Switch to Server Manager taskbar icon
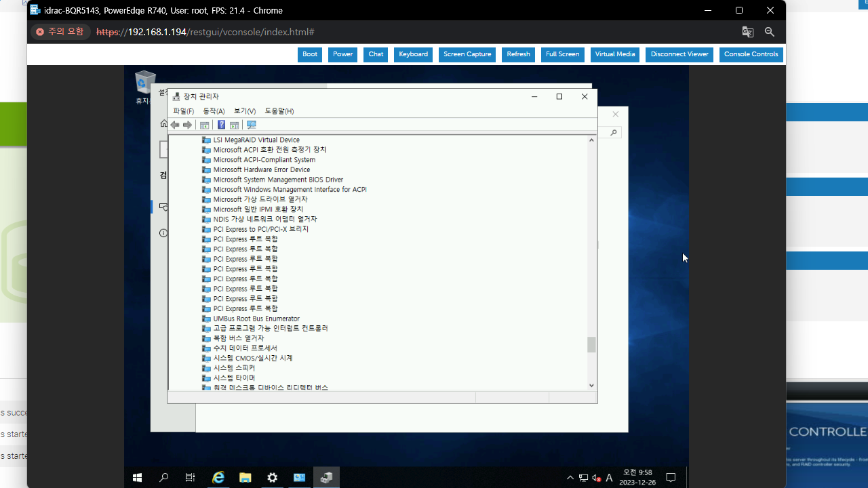 coord(299,478)
